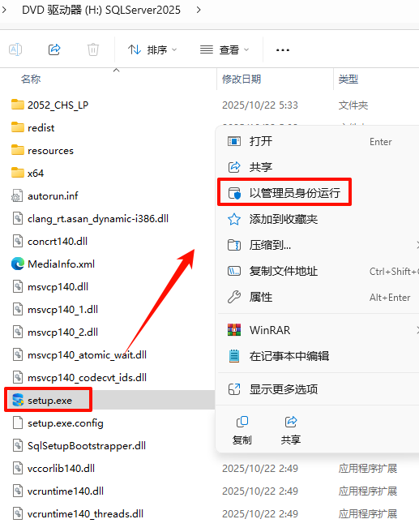Select the setup.exe file
419x532 pixels.
pos(48,401)
